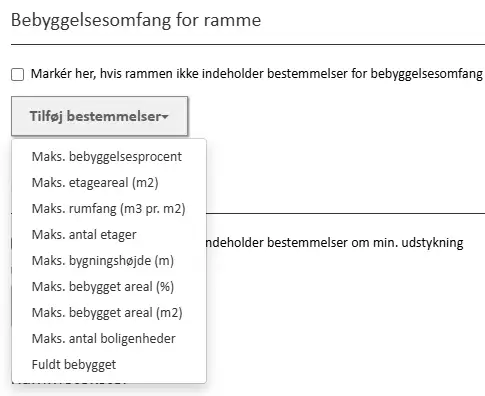Screen dimensions: 485x396
Task: Click the partially hidden text below the dropdown menu
Action: [x=70, y=384]
